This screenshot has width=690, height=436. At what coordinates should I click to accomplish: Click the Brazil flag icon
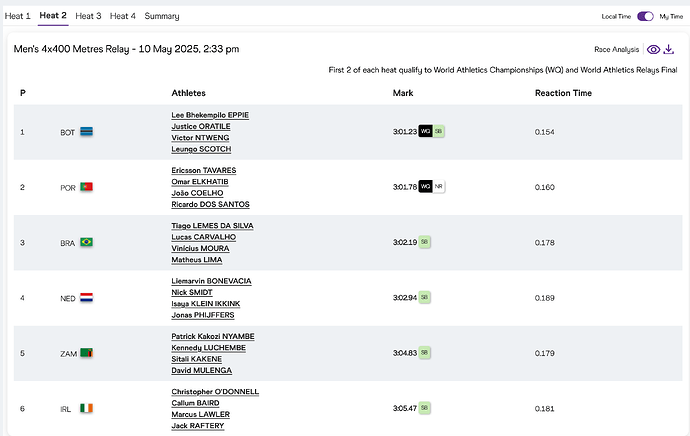pos(86,242)
